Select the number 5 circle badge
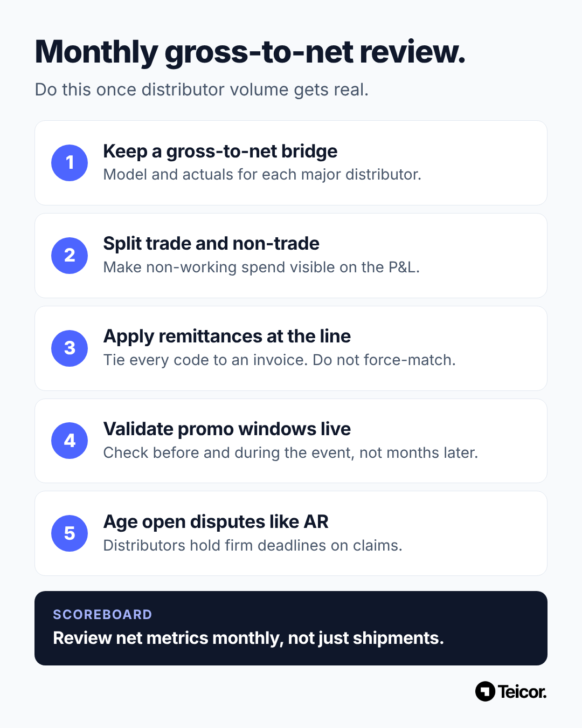Viewport: 582px width, 728px height. [x=70, y=533]
